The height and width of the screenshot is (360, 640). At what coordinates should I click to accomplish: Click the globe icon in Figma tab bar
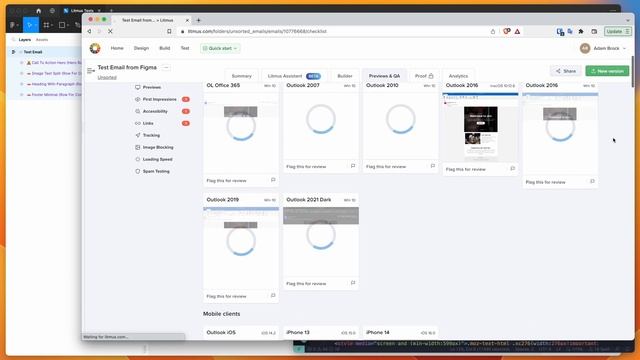(x=52, y=11)
